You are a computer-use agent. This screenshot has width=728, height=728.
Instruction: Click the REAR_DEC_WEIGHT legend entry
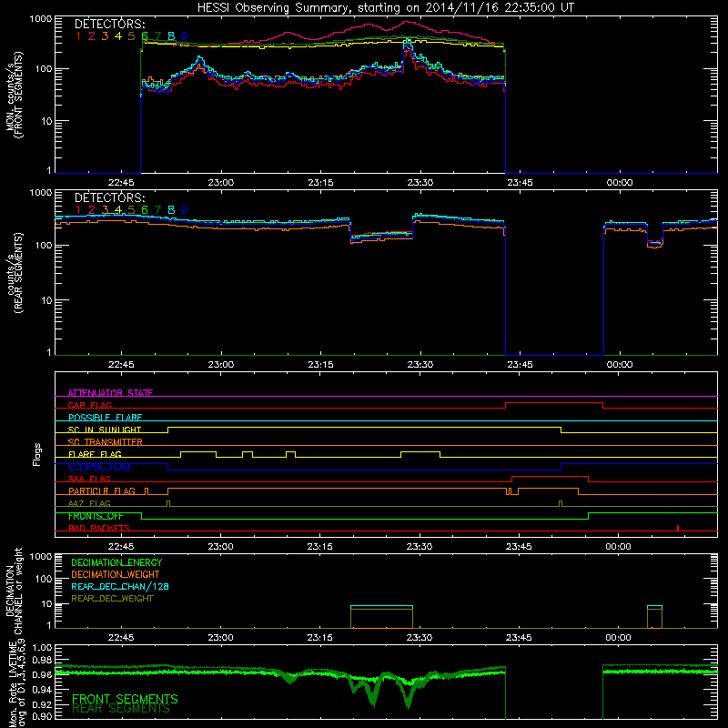(x=112, y=599)
